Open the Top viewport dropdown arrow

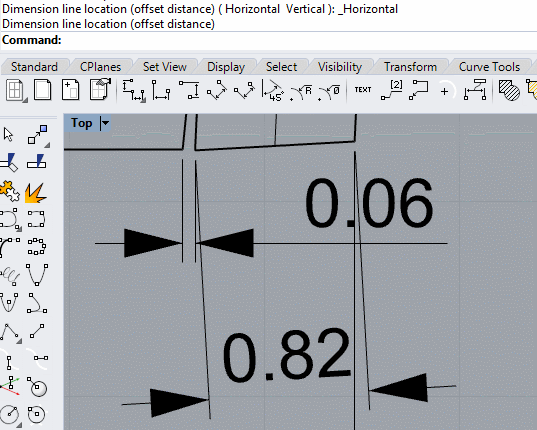(105, 123)
